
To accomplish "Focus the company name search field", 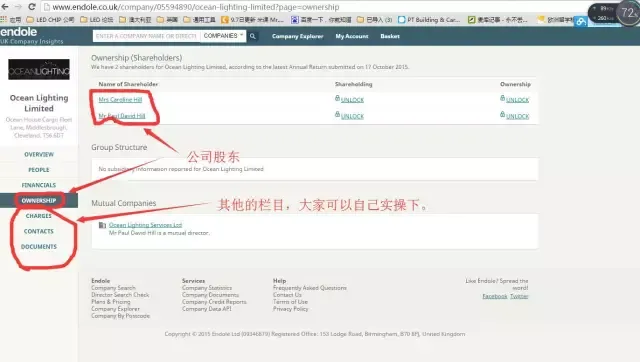I will [146, 36].
